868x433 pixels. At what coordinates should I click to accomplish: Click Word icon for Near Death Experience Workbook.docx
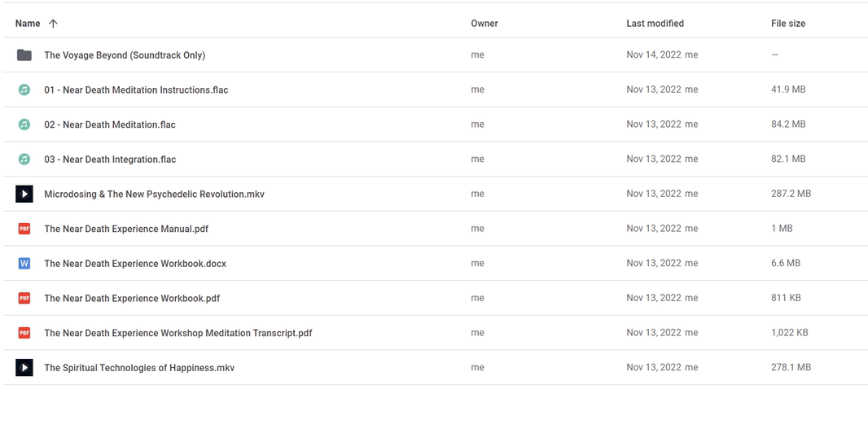click(24, 264)
